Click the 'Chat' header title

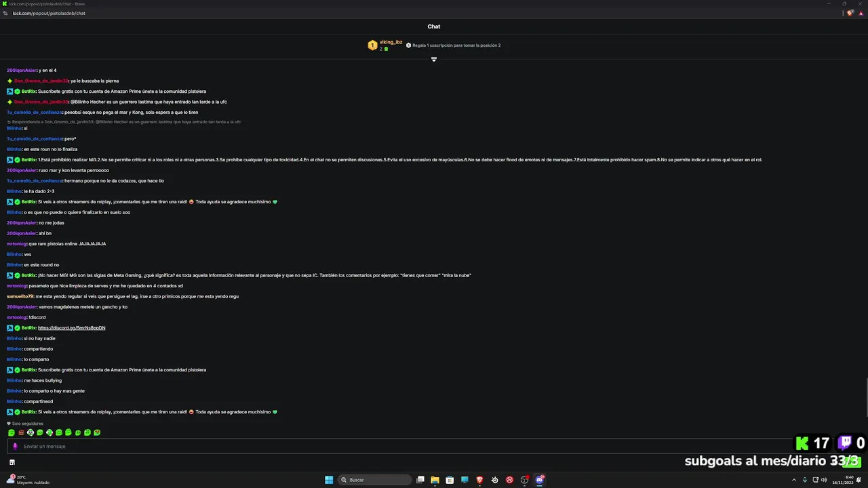click(x=434, y=26)
